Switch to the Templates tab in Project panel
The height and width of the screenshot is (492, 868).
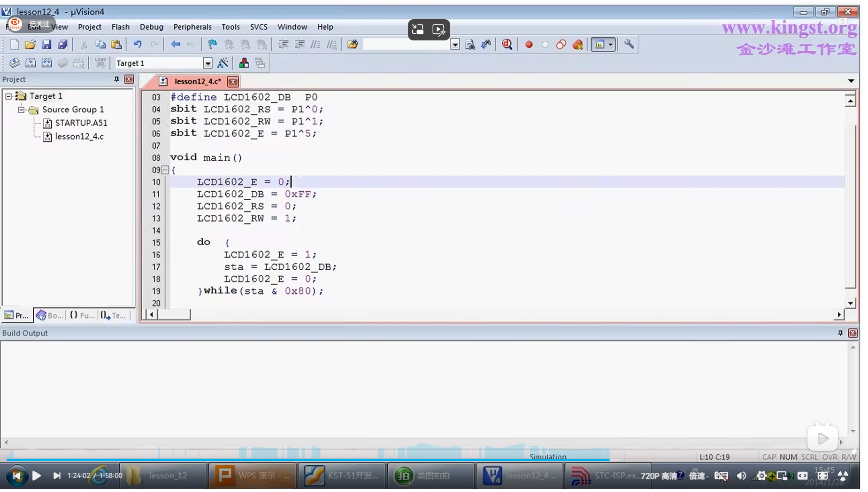114,315
